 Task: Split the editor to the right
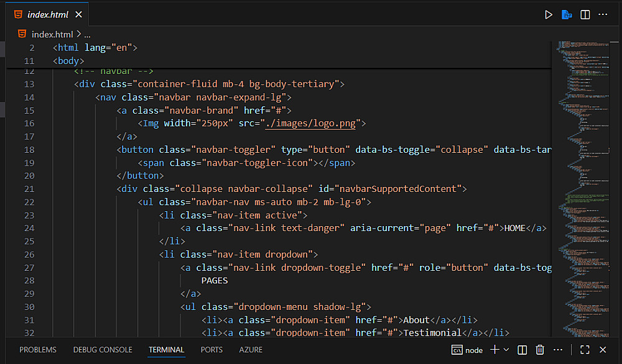point(585,15)
